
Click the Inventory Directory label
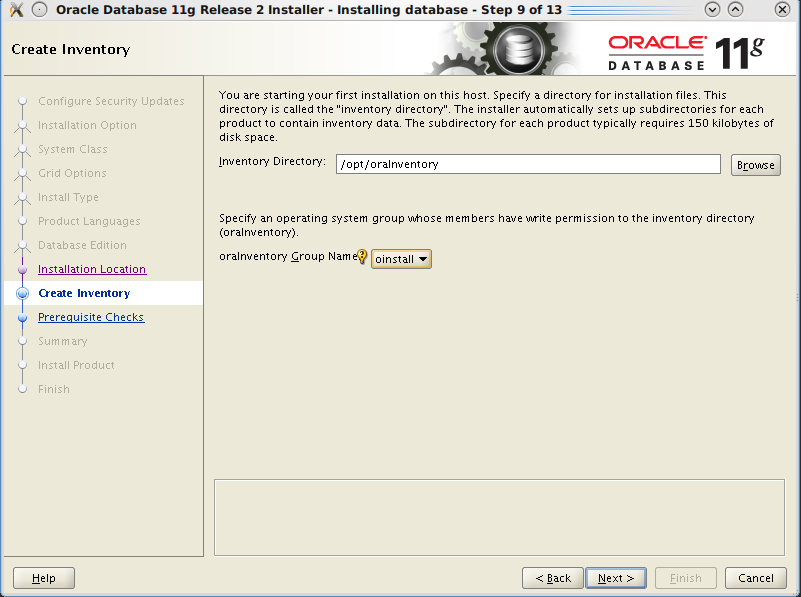point(272,161)
